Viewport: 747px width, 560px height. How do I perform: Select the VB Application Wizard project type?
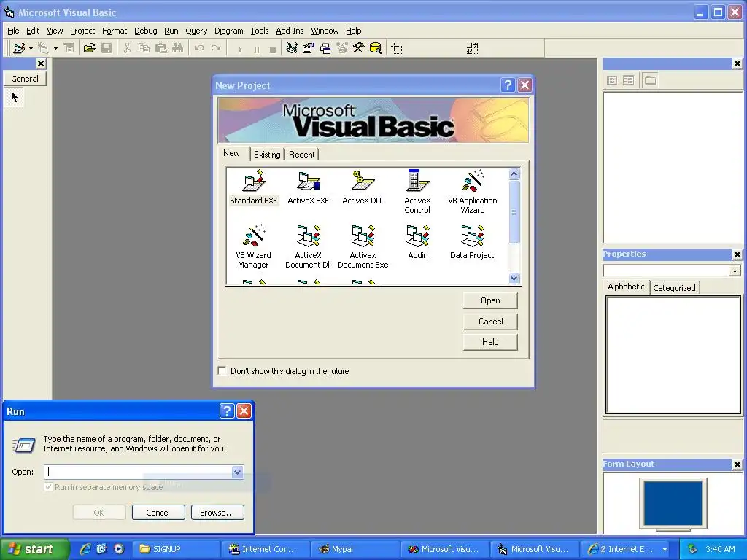[x=472, y=192]
